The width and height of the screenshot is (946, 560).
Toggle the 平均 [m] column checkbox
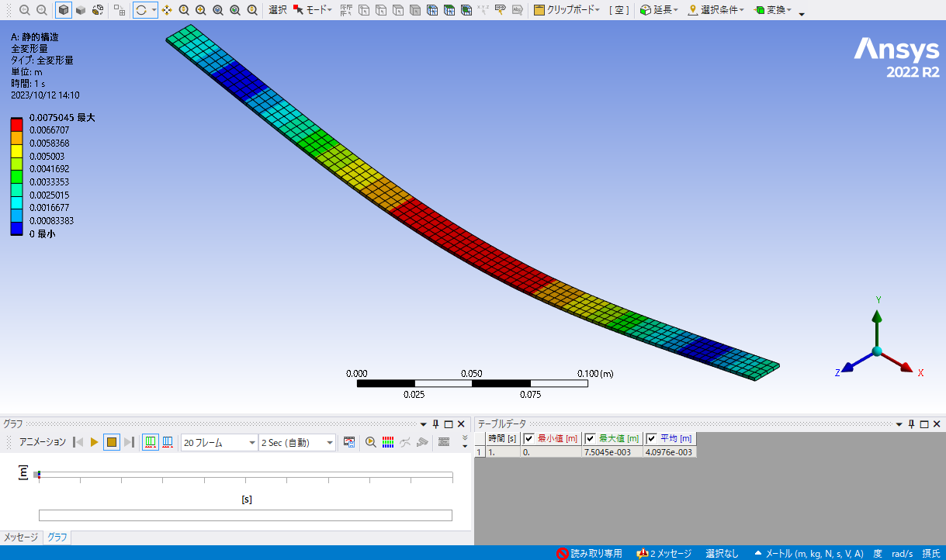pos(651,438)
